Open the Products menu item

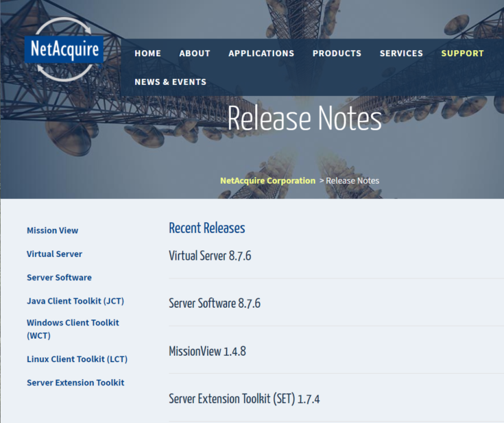click(x=337, y=53)
